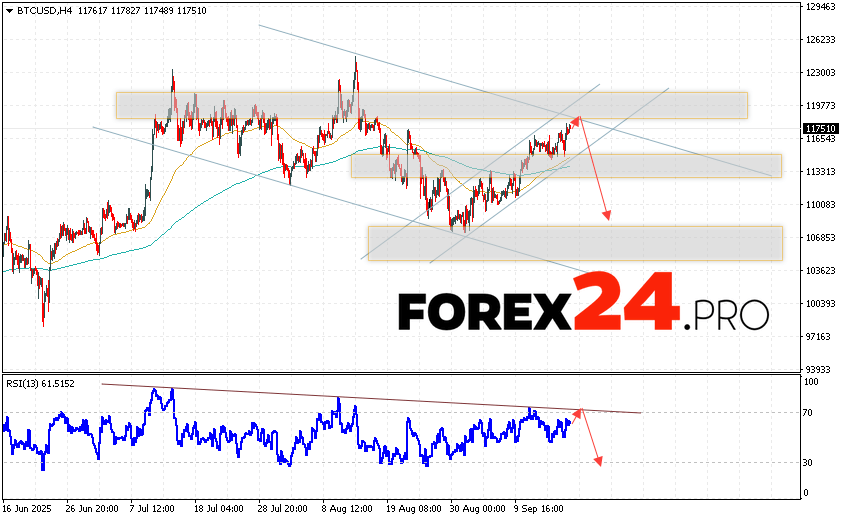This screenshot has height=520, width=846.
Task: Select the brown descending RSI trendline
Action: coord(370,398)
